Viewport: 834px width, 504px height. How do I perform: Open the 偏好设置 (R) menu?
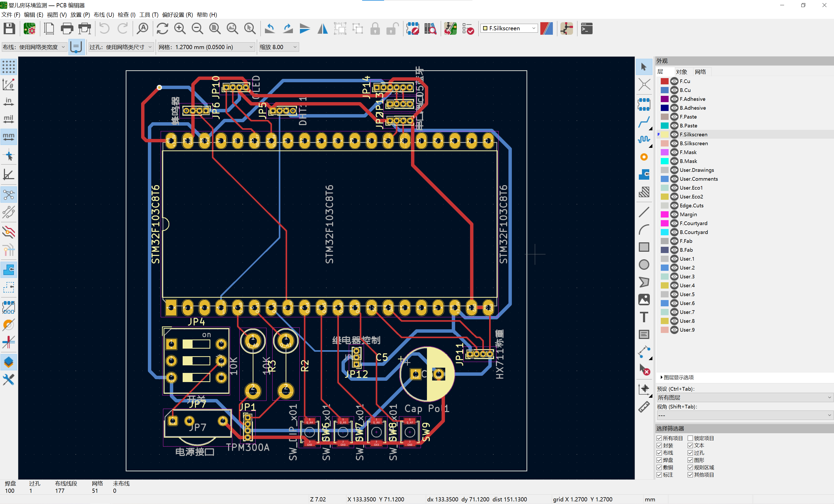pos(177,15)
